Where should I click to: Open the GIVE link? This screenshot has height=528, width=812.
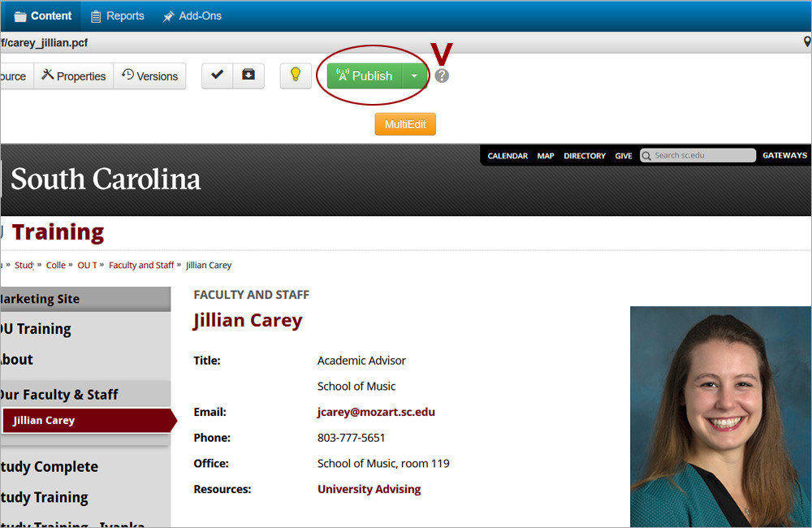point(623,156)
